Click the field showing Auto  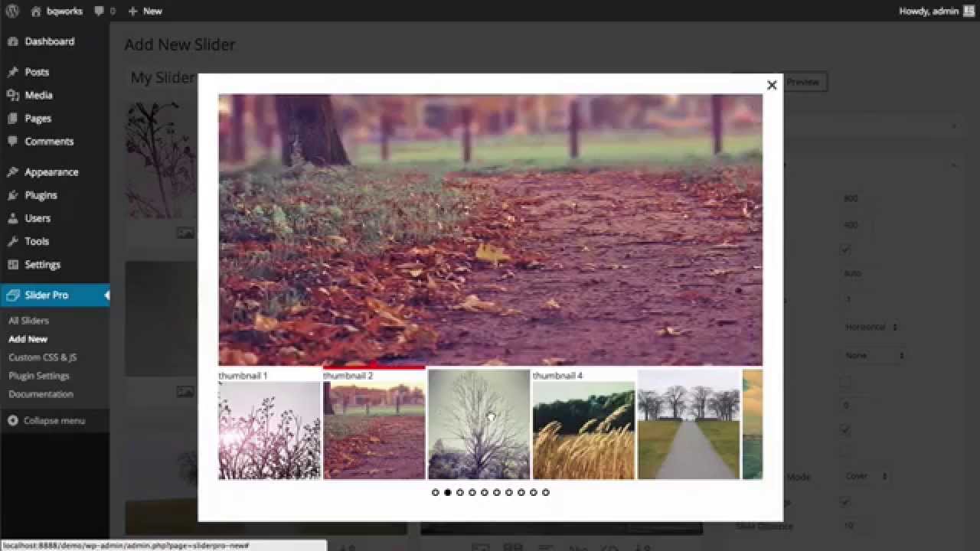856,273
